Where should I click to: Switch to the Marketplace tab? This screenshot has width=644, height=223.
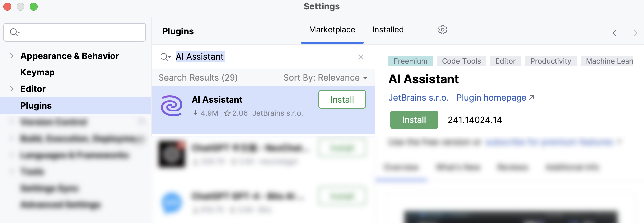pyautogui.click(x=332, y=30)
